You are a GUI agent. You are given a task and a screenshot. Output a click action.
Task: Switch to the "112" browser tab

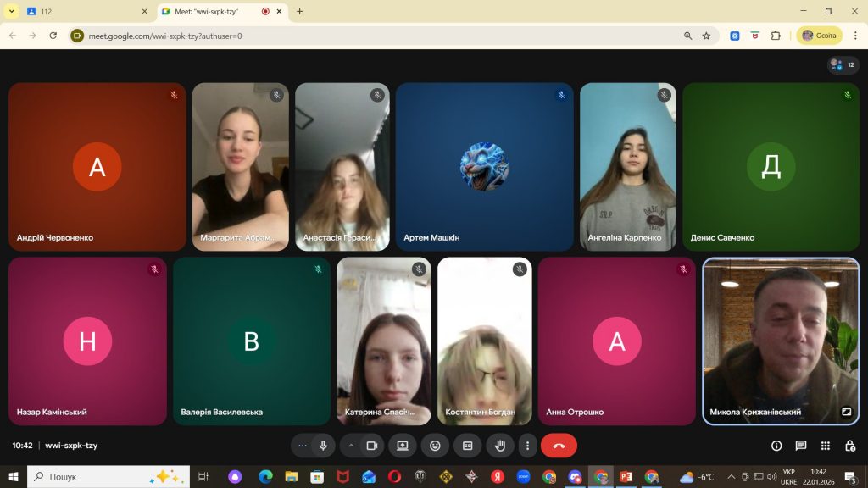(85, 12)
